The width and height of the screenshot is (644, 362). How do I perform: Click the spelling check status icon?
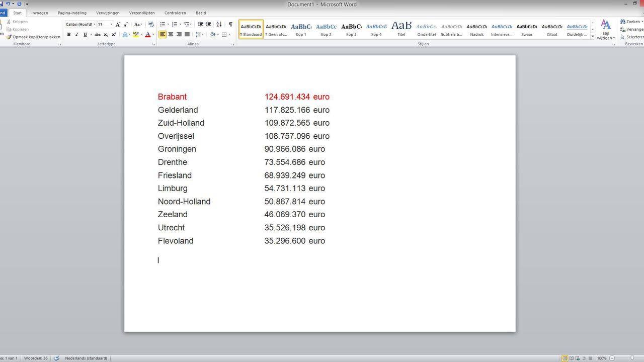[57, 358]
